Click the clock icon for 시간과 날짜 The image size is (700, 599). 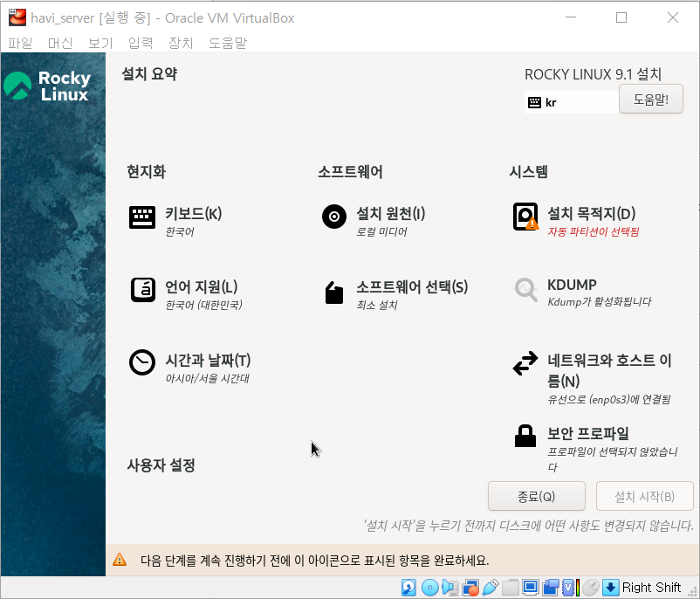click(x=142, y=362)
